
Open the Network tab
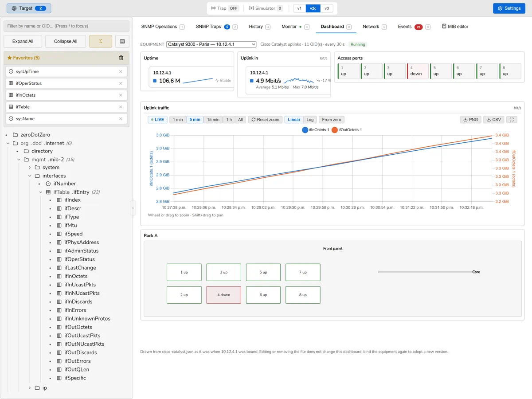point(375,27)
